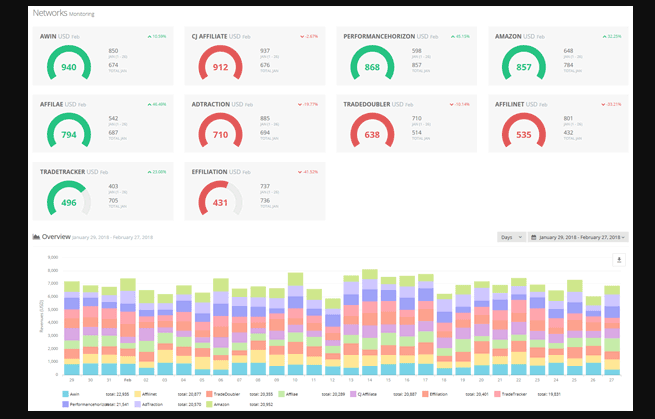Image resolution: width=655 pixels, height=419 pixels.
Task: Click the Affilinet gauge showing 535
Action: pos(524,131)
